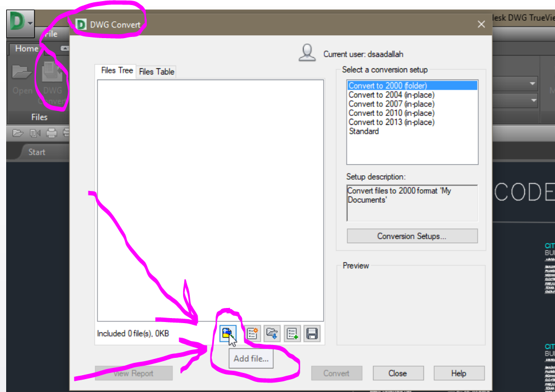The image size is (555, 392).
Task: Click the Open list folder icon with blue arrow
Action: tap(272, 333)
